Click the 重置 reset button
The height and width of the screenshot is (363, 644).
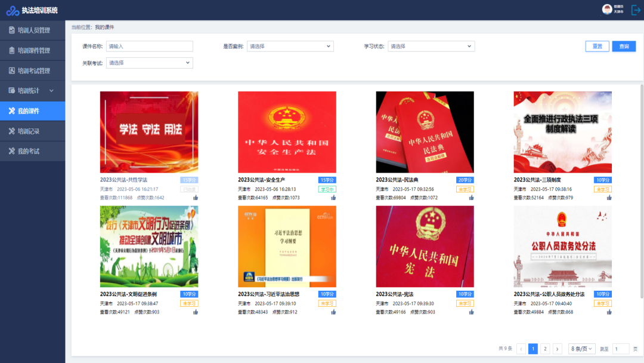[x=597, y=47]
